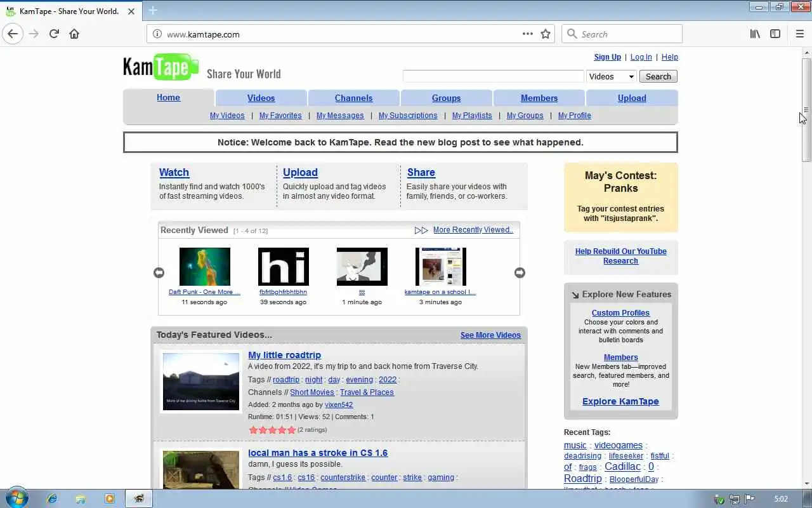Bookmark this page with the star icon
The width and height of the screenshot is (812, 508).
pyautogui.click(x=546, y=34)
